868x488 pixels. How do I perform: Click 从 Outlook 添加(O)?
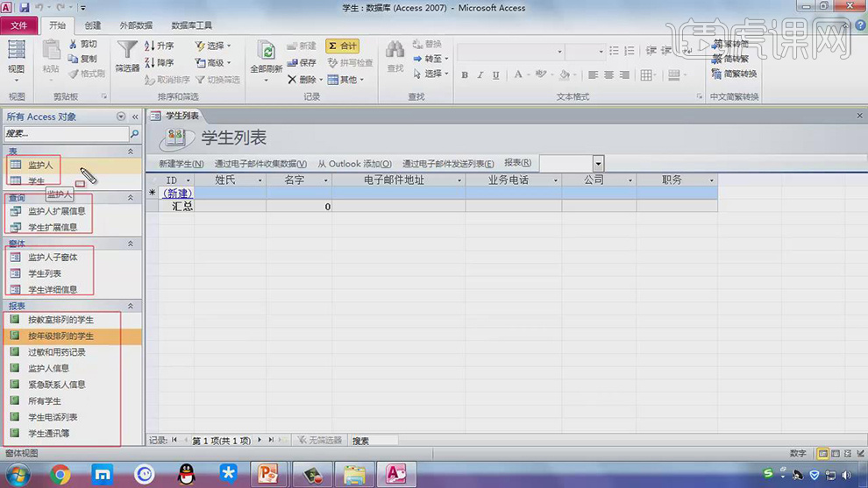(354, 164)
